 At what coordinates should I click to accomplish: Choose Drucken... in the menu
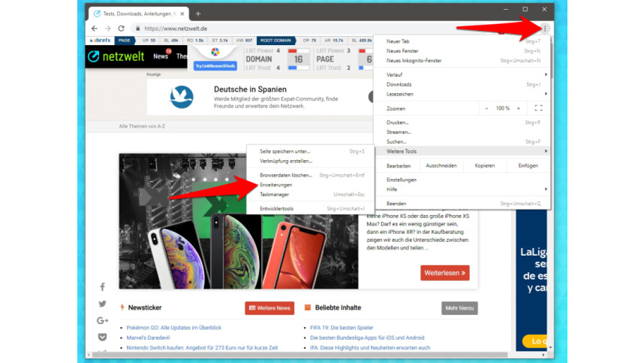click(462, 123)
